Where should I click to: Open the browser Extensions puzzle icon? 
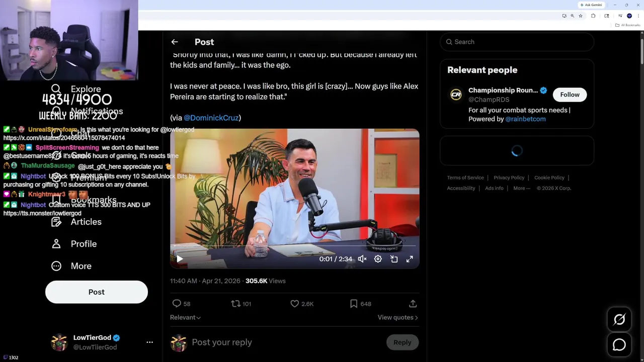pos(593,16)
